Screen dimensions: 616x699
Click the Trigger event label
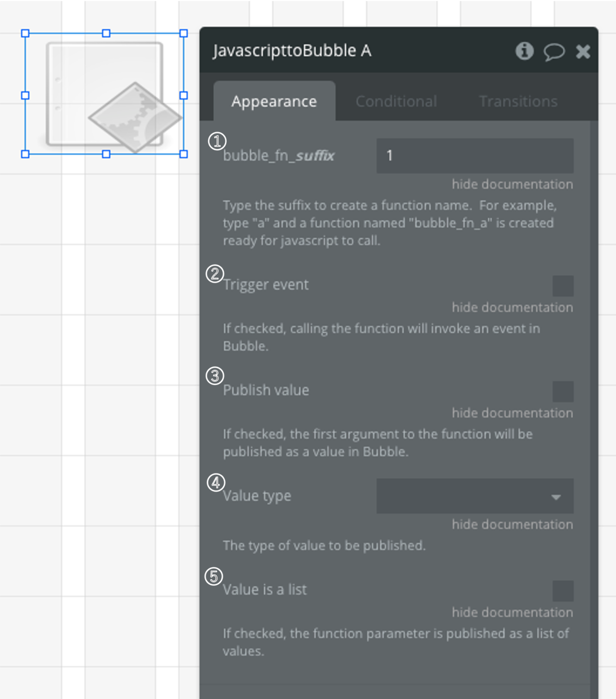click(x=266, y=284)
